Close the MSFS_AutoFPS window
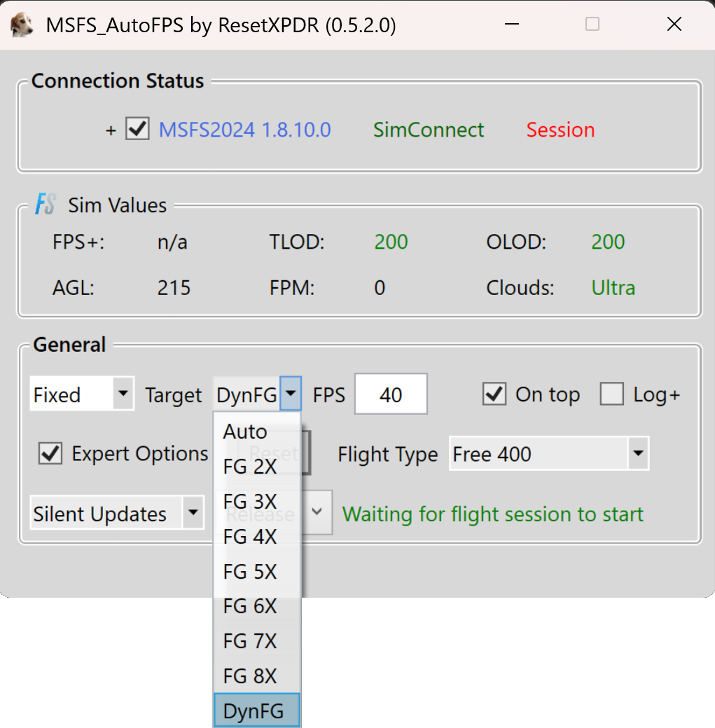 [674, 24]
